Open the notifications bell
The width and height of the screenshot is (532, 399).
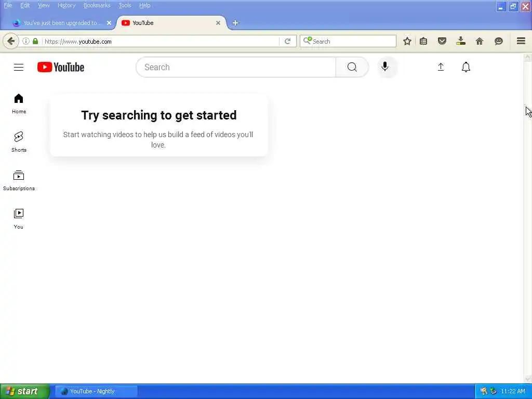(x=466, y=67)
